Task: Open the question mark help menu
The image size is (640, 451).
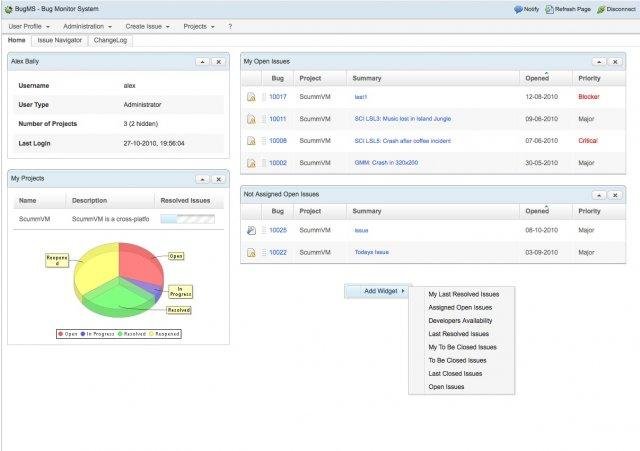Action: coord(230,27)
